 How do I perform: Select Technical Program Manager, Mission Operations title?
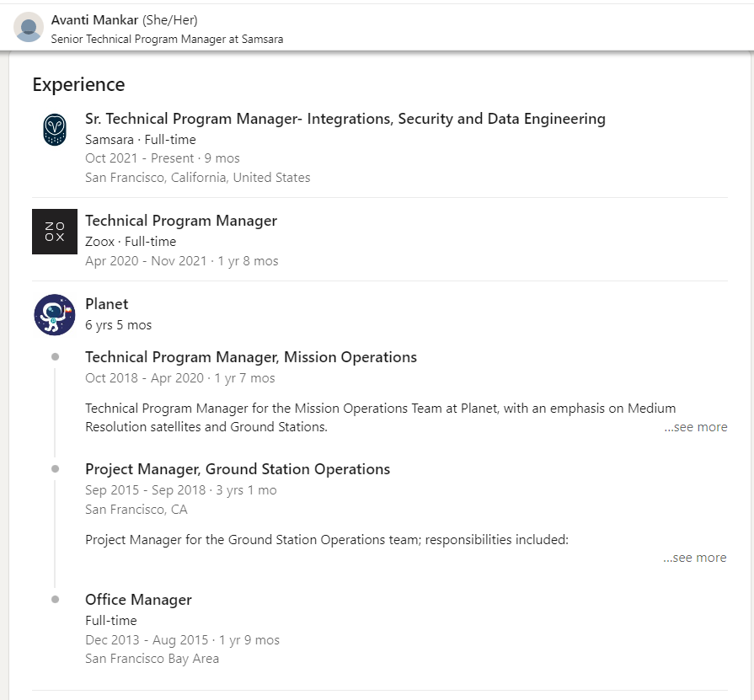tap(250, 357)
